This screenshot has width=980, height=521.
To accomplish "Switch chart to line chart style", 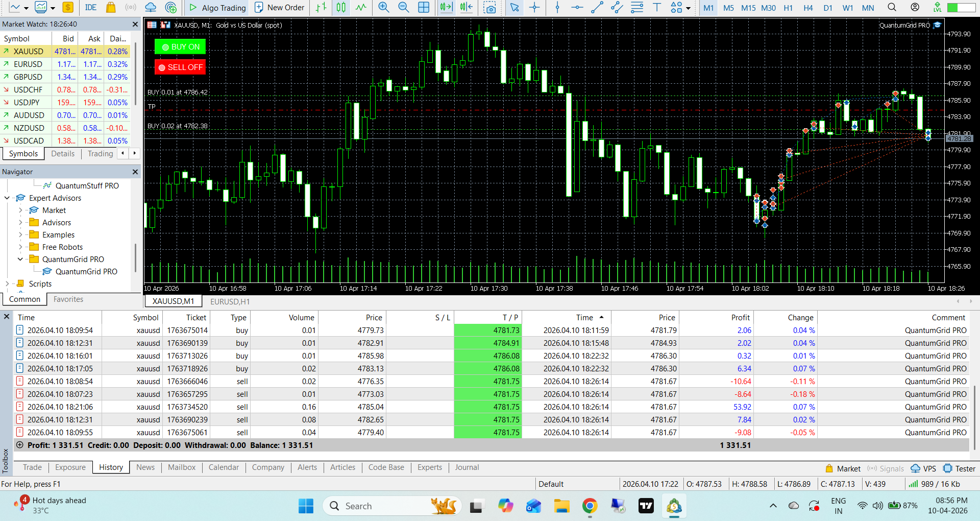I will click(361, 7).
